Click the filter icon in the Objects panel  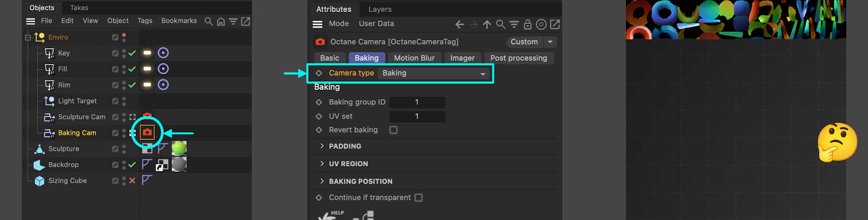233,21
